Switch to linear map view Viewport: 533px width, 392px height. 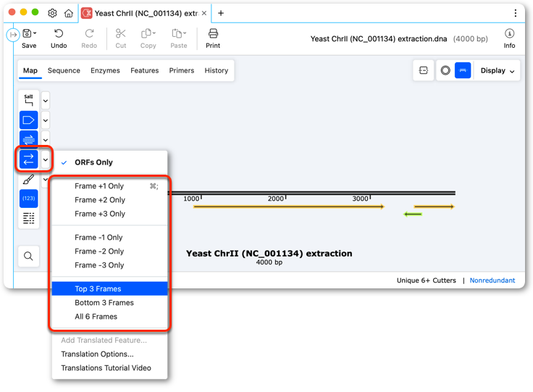tap(463, 70)
